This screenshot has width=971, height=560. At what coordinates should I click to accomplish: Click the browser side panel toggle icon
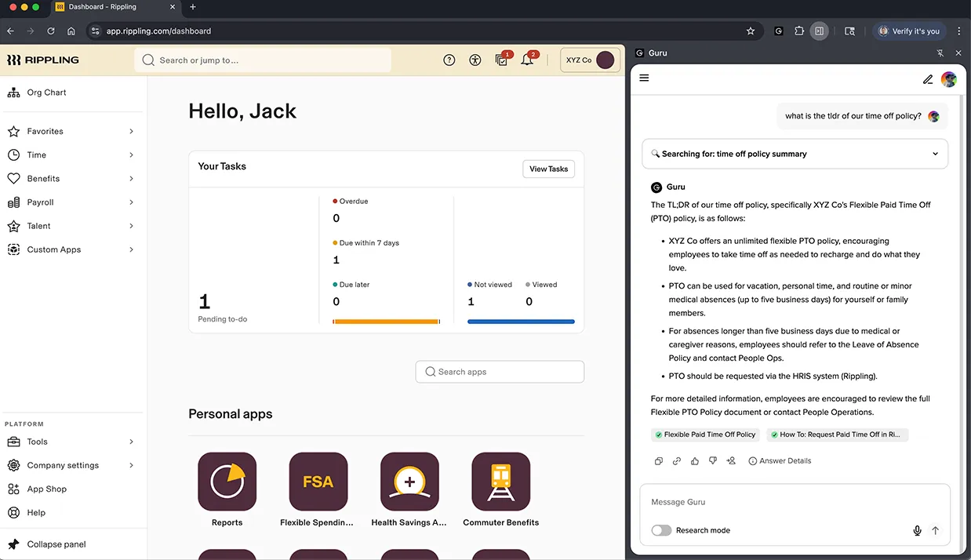pyautogui.click(x=819, y=31)
